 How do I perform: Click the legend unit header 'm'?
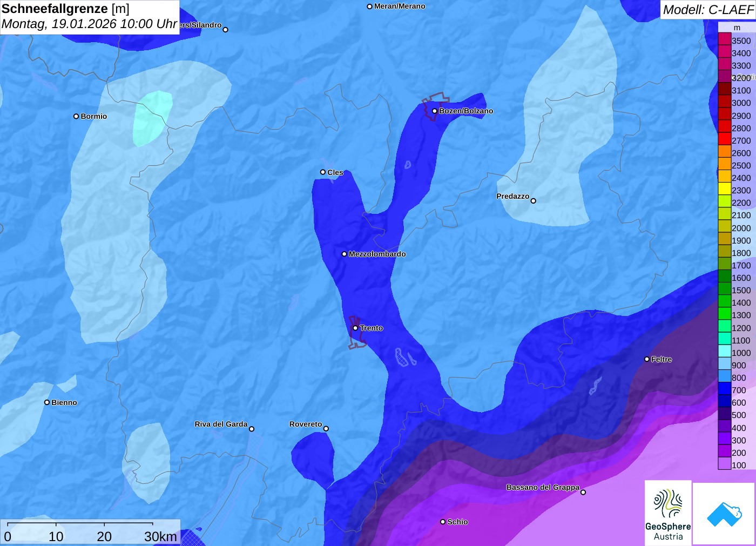(737, 28)
